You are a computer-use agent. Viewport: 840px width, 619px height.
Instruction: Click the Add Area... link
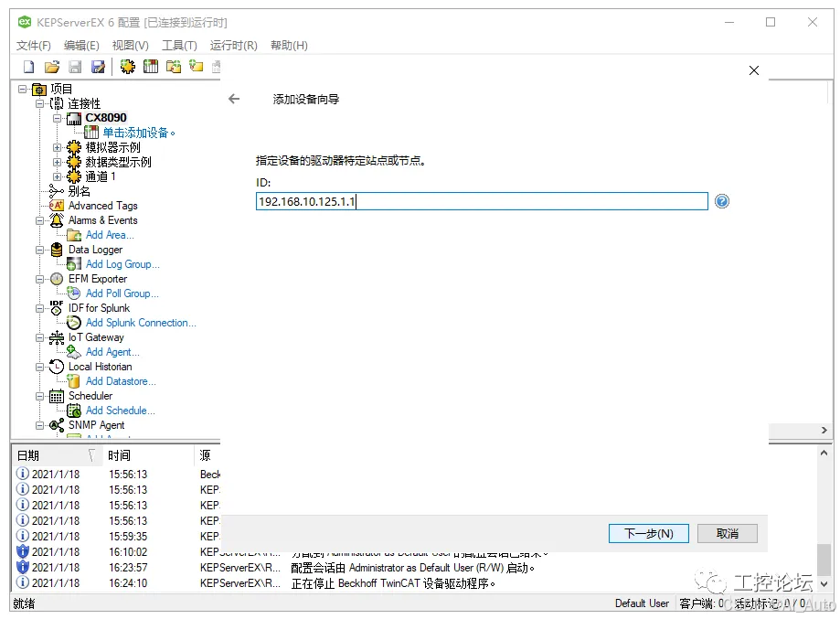[x=110, y=235]
